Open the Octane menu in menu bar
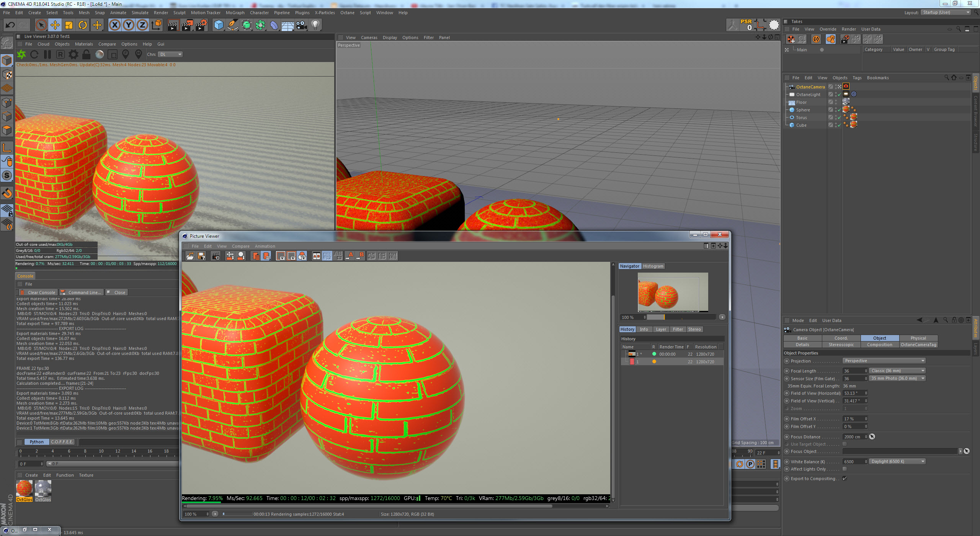The image size is (980, 536). (x=347, y=13)
